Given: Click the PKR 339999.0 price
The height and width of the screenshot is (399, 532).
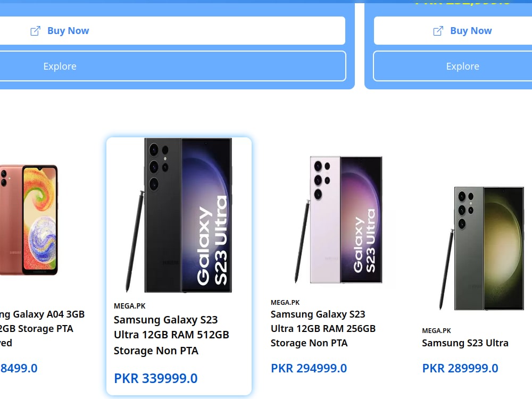Looking at the screenshot, I should click(x=156, y=379).
